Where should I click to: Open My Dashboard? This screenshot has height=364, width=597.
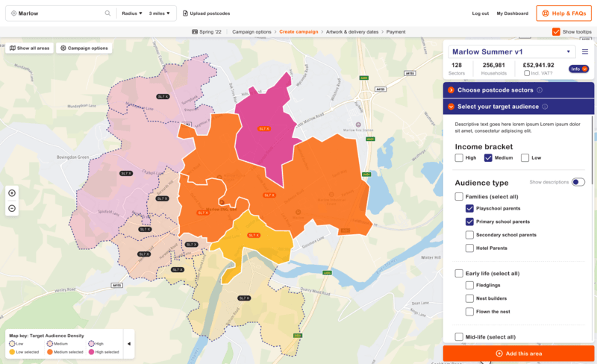click(513, 13)
